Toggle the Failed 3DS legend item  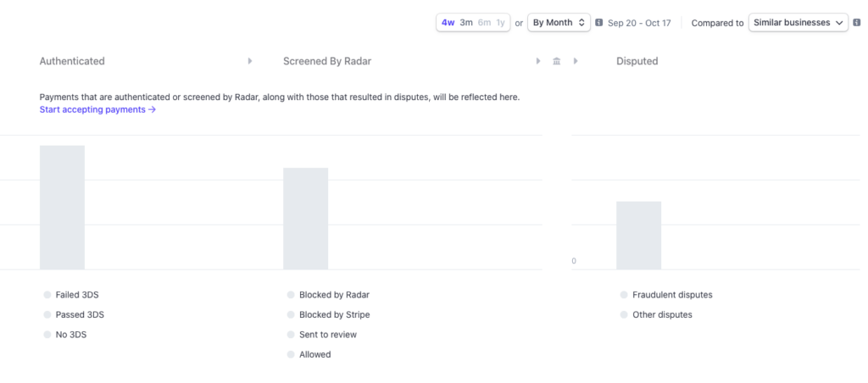pyautogui.click(x=77, y=295)
